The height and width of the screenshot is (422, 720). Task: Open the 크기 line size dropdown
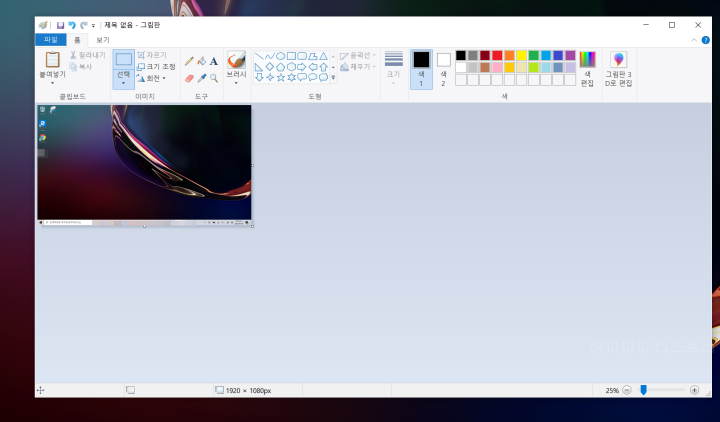point(394,68)
